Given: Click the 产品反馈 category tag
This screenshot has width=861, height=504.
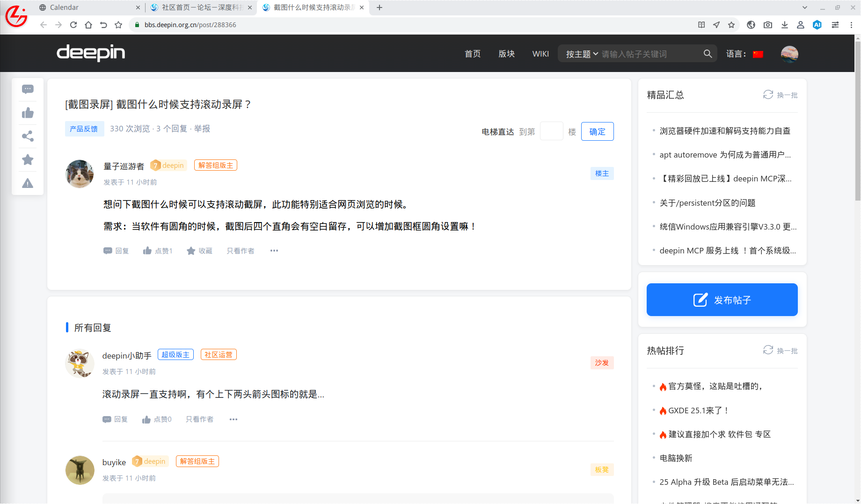Looking at the screenshot, I should point(84,129).
